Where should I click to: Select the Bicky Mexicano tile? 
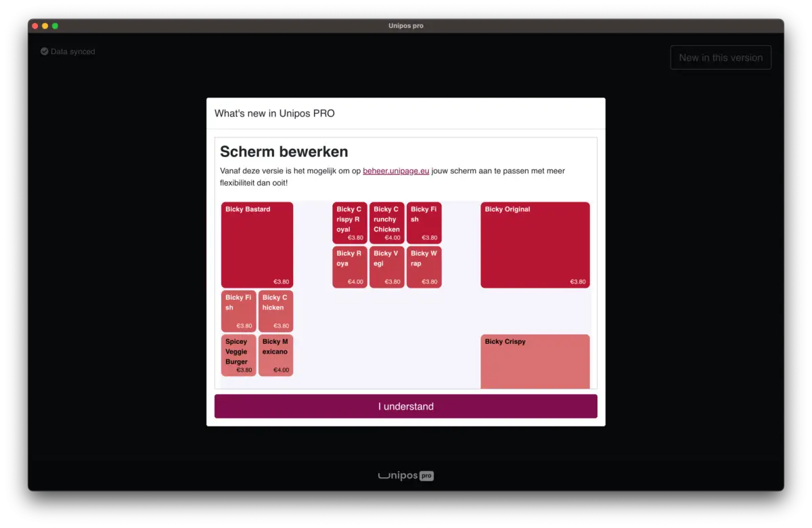tap(276, 355)
